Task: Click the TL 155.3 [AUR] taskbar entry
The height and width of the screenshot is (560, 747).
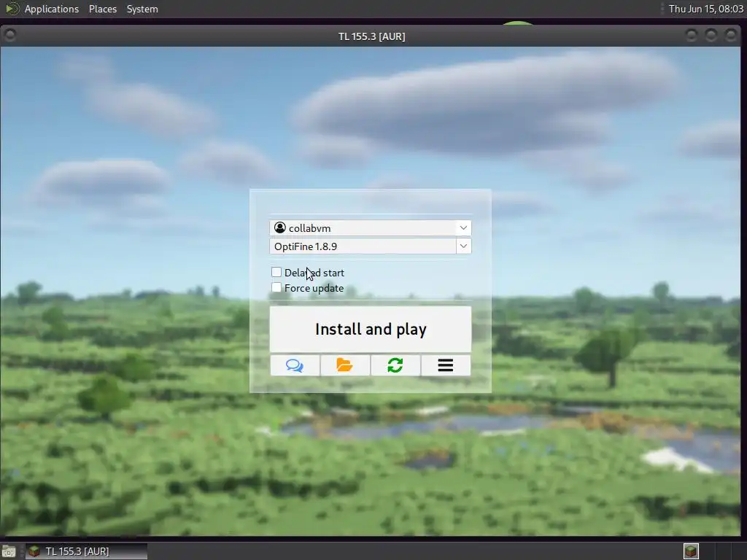Action: click(x=86, y=551)
